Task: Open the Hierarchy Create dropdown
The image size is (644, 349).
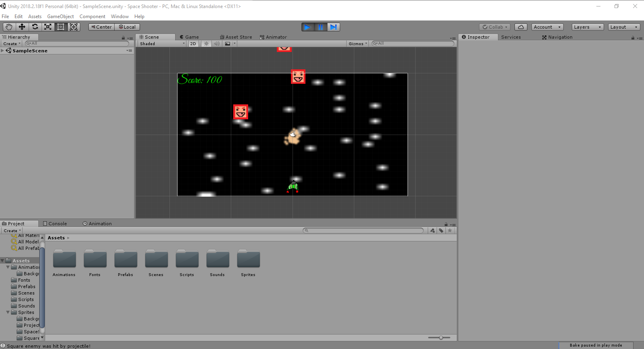Action: [12, 44]
